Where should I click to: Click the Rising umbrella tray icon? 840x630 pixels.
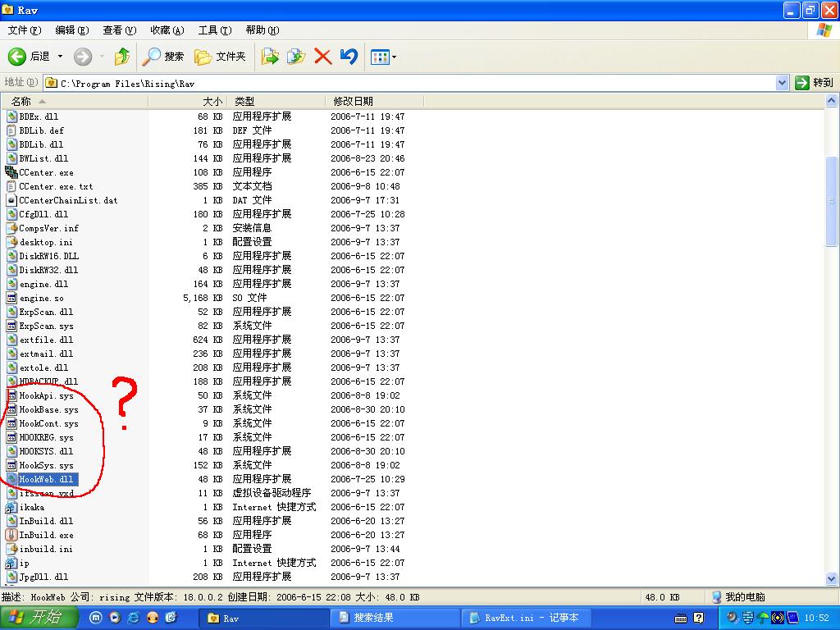coord(763,619)
